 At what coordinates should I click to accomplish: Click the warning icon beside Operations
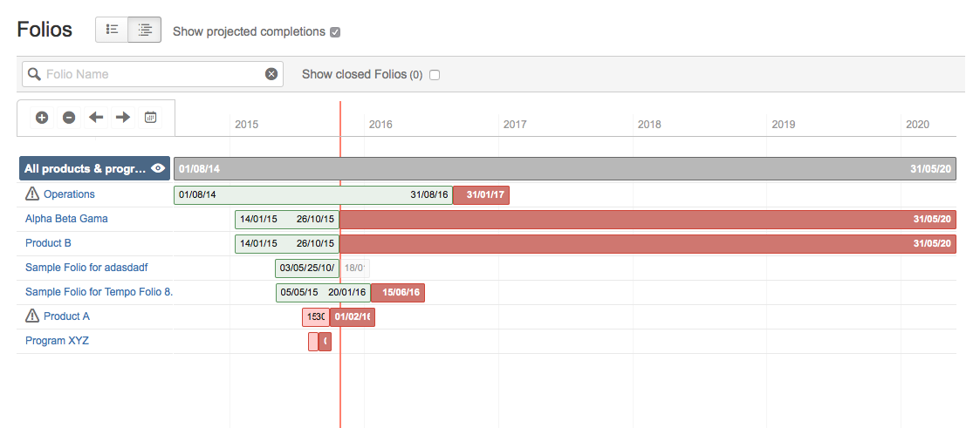32,194
